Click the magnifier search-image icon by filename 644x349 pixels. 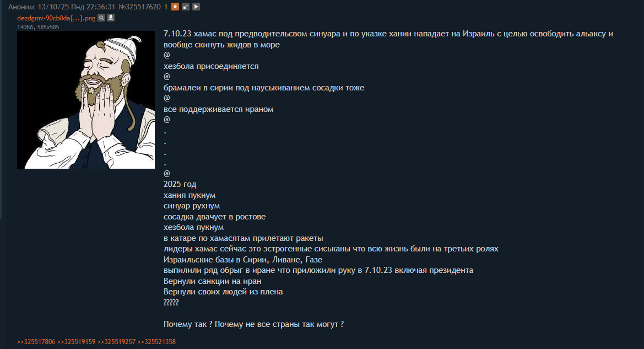(101, 18)
